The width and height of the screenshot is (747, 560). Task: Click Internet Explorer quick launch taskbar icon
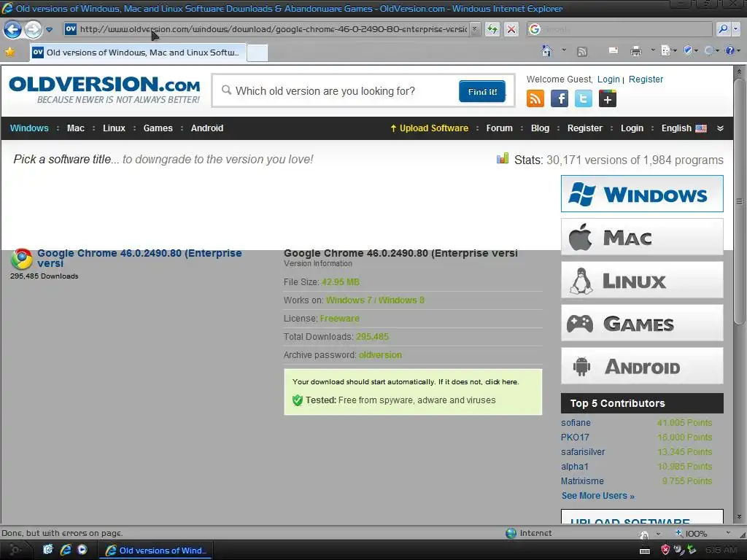65,550
